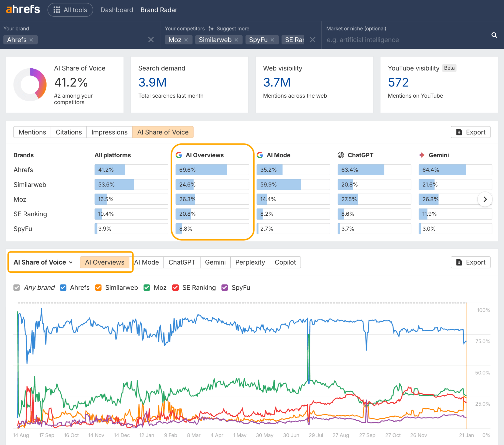Image resolution: width=504 pixels, height=445 pixels.
Task: Click the download icon inside the top Export button
Action: (x=459, y=132)
